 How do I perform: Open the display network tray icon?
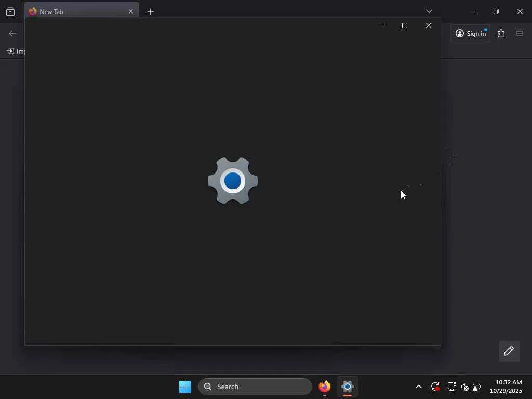pyautogui.click(x=451, y=387)
